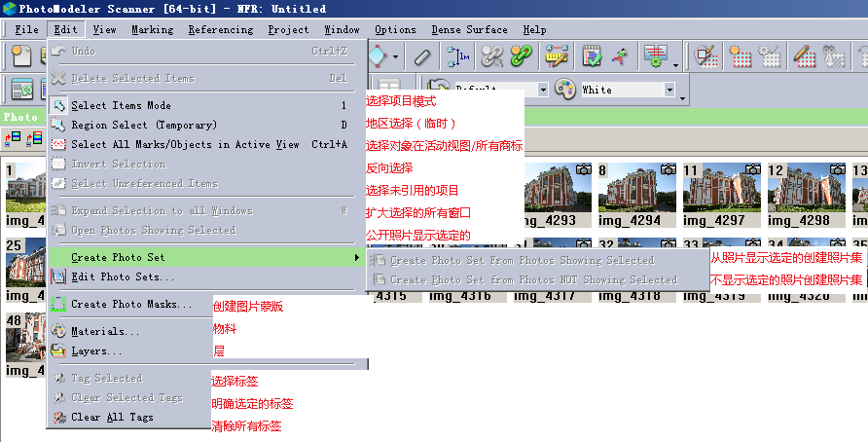This screenshot has width=868, height=442.
Task: Open the Marking menu
Action: point(152,29)
